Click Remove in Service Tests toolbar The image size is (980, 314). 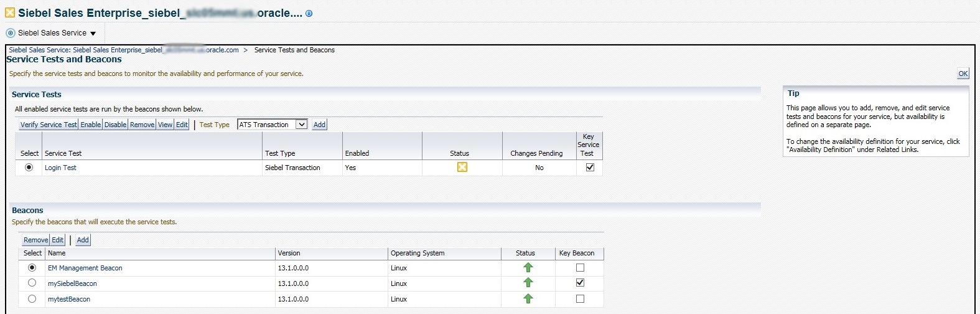pyautogui.click(x=142, y=125)
